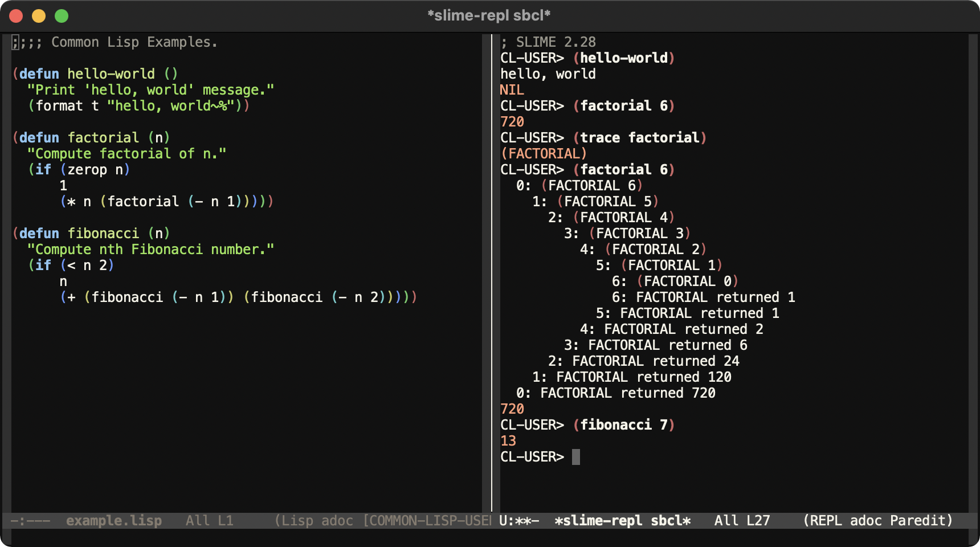Click the red close window button
The image size is (980, 547).
(x=16, y=16)
